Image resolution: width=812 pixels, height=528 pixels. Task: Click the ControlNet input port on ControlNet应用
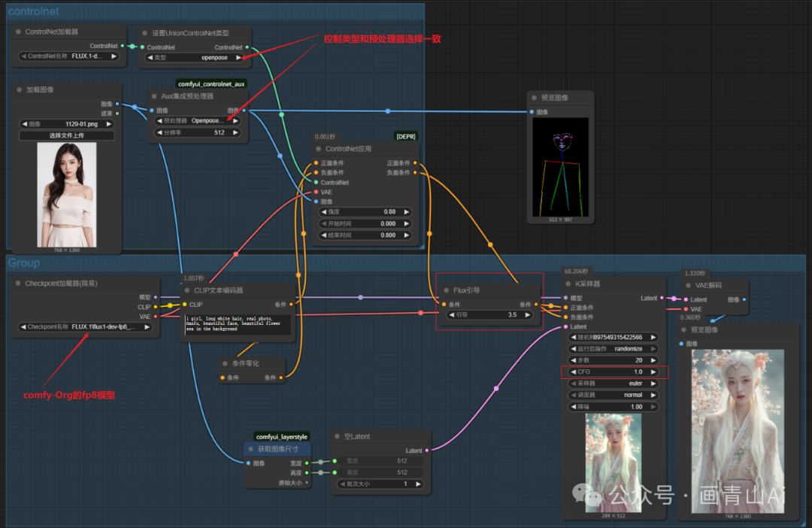point(317,182)
